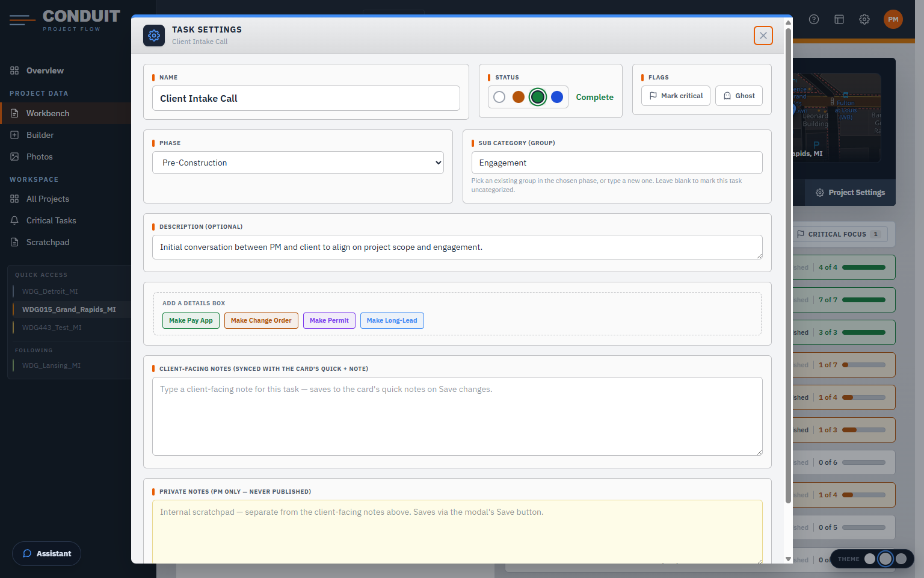Close the Task Settings dialog
This screenshot has width=924, height=578.
coord(763,36)
